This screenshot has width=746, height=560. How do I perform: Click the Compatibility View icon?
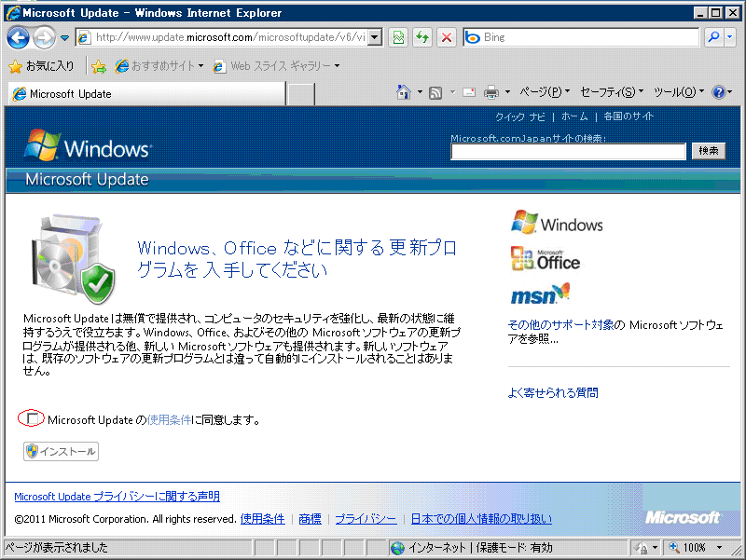click(x=399, y=37)
